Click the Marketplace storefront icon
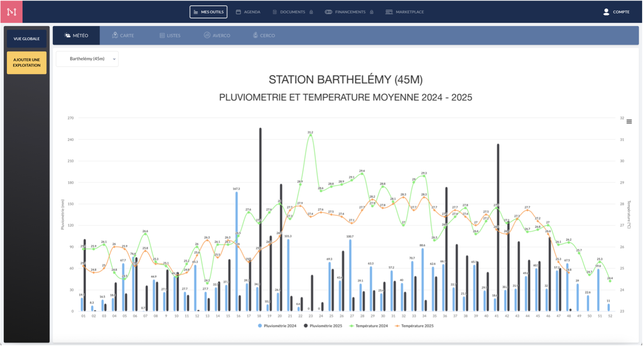Viewport: 644px width, 347px height. click(389, 12)
